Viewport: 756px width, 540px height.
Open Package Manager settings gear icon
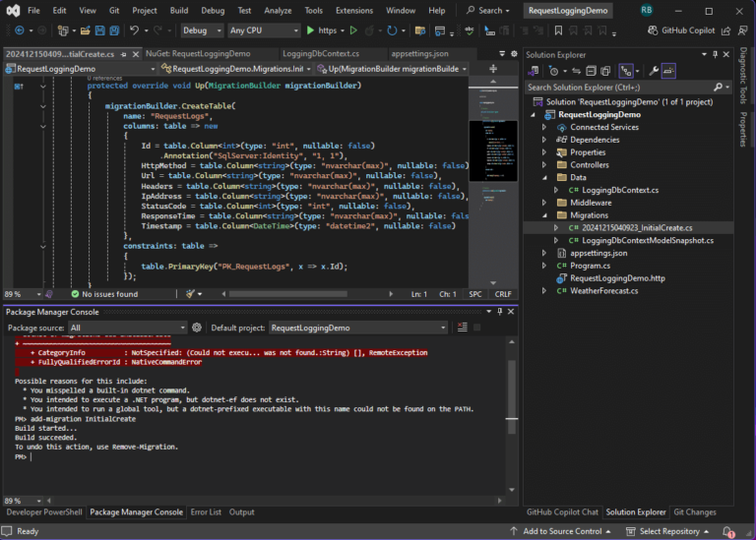coord(197,328)
